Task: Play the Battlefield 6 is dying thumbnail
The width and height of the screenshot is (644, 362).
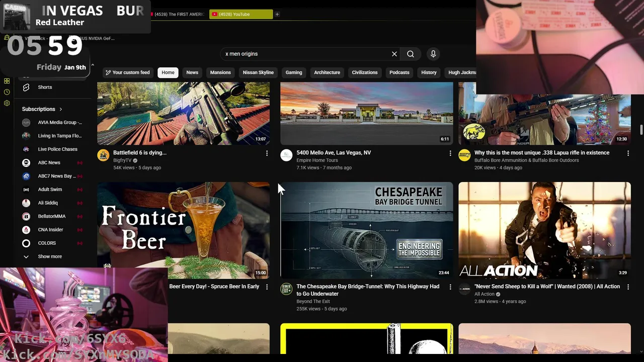Action: pyautogui.click(x=183, y=114)
